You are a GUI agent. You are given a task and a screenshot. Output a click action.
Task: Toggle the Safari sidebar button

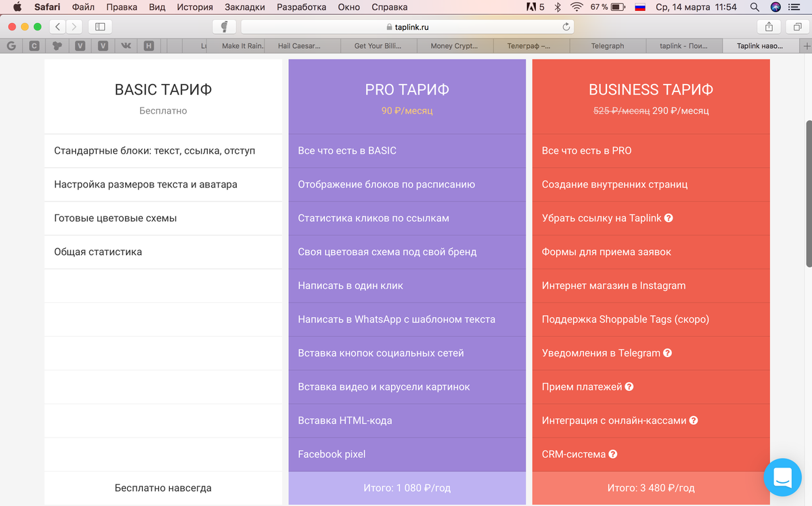pyautogui.click(x=99, y=27)
